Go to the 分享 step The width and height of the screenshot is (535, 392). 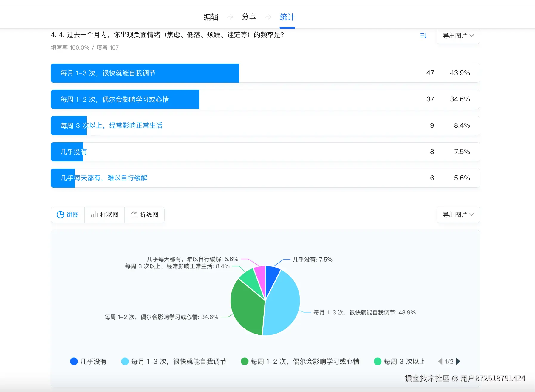click(249, 17)
